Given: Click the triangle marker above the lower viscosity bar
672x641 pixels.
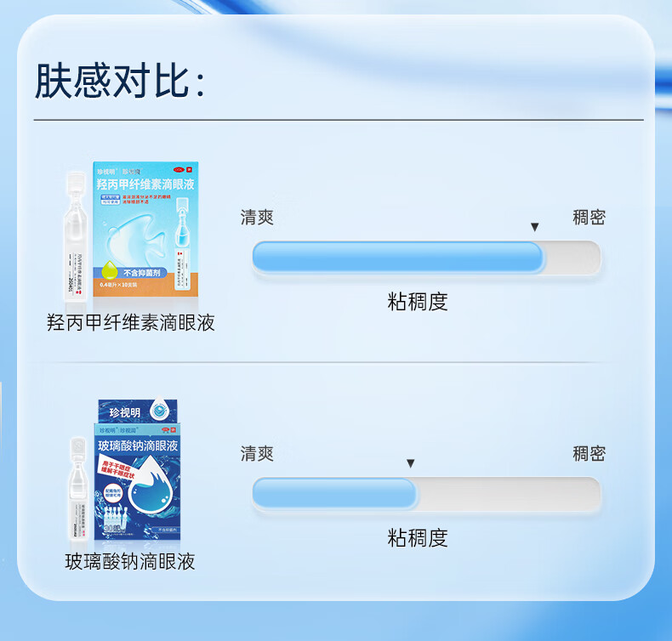Looking at the screenshot, I should pyautogui.click(x=411, y=463).
